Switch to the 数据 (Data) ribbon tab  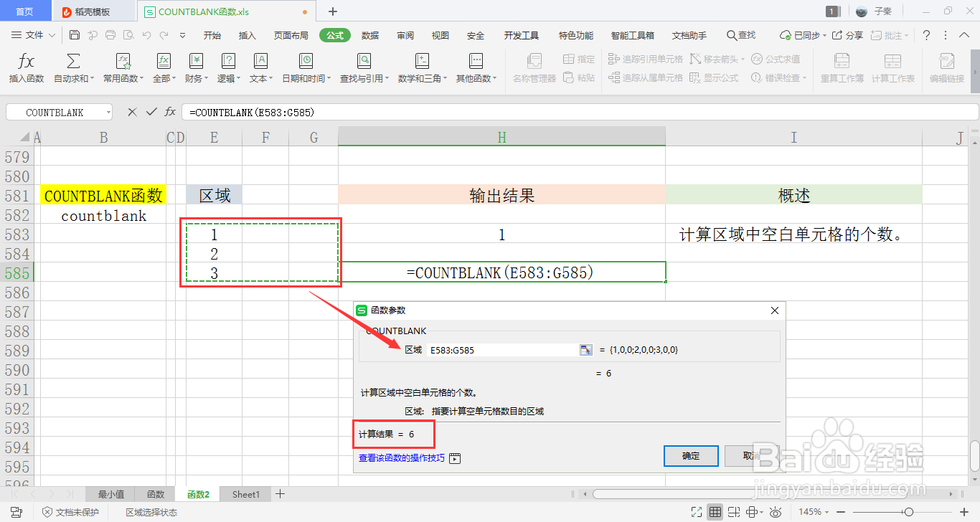click(369, 34)
